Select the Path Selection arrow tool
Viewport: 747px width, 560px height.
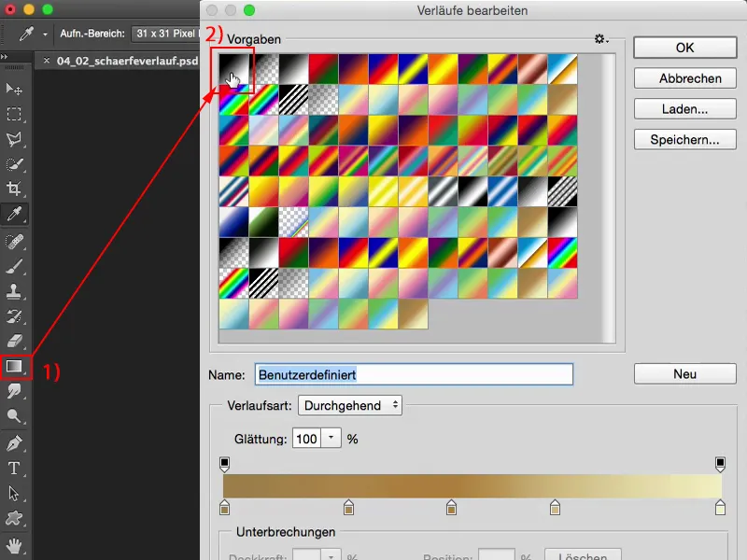tap(14, 494)
